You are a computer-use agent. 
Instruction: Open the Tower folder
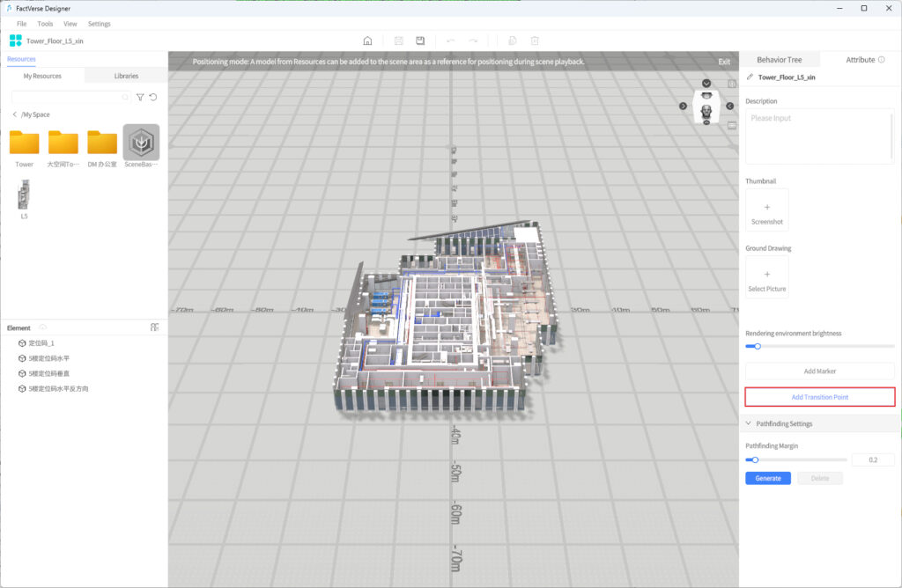24,148
